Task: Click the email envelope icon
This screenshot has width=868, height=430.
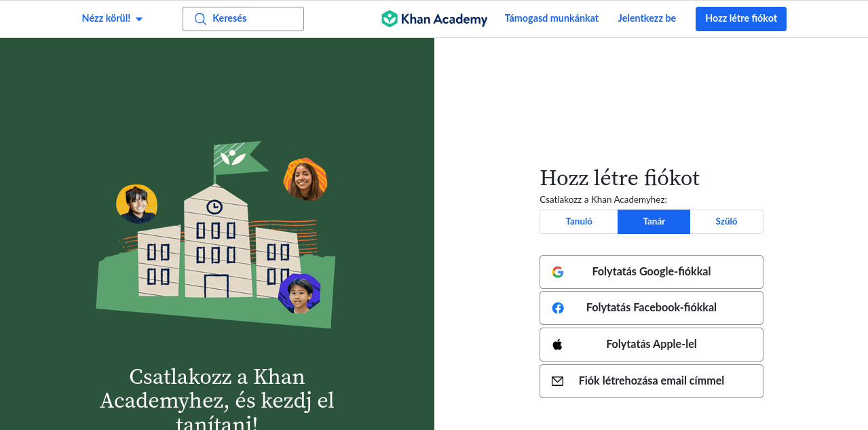Action: point(558,381)
